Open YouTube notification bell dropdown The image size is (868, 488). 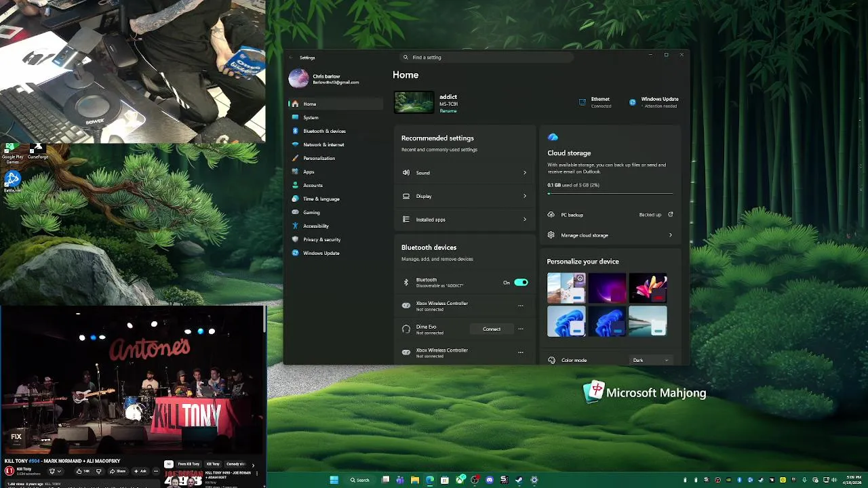pos(56,471)
